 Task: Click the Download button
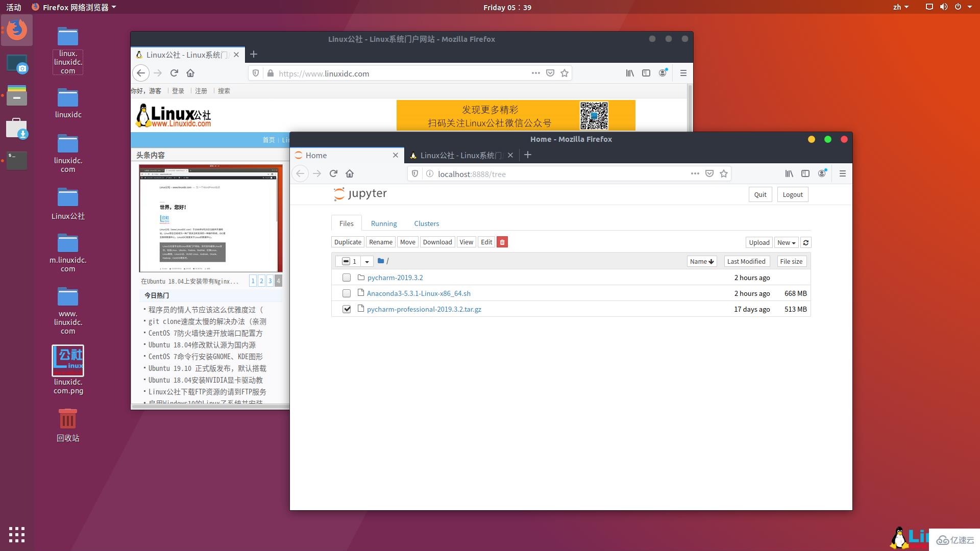pos(437,242)
